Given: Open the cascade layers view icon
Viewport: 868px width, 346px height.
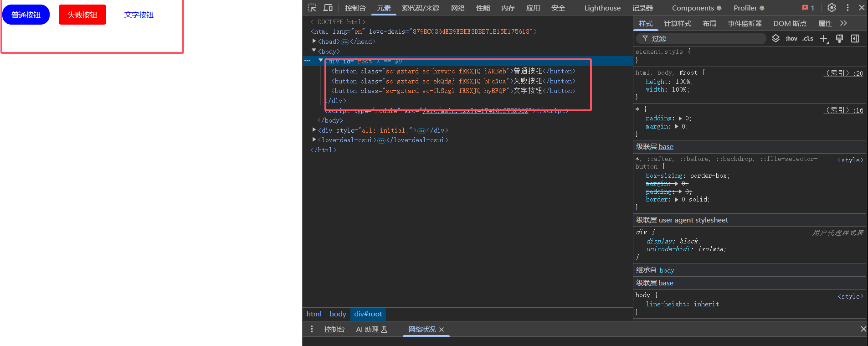Looking at the screenshot, I should (x=776, y=39).
